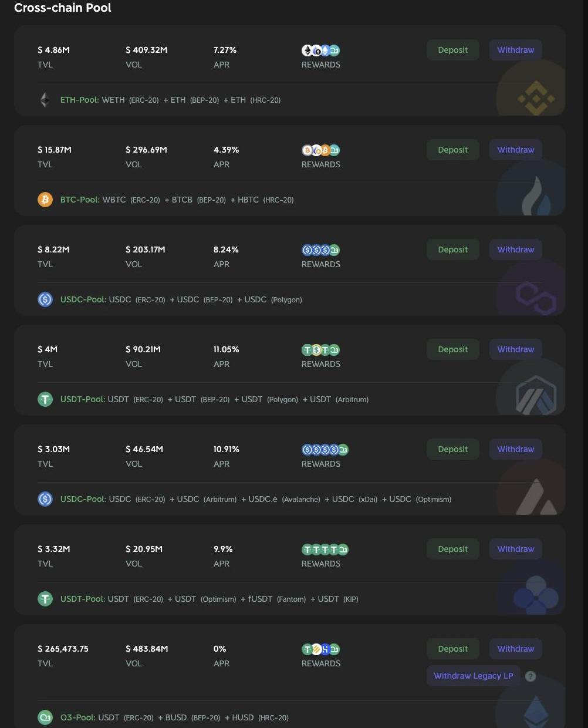Deposit into the ETH-Pool

(453, 50)
